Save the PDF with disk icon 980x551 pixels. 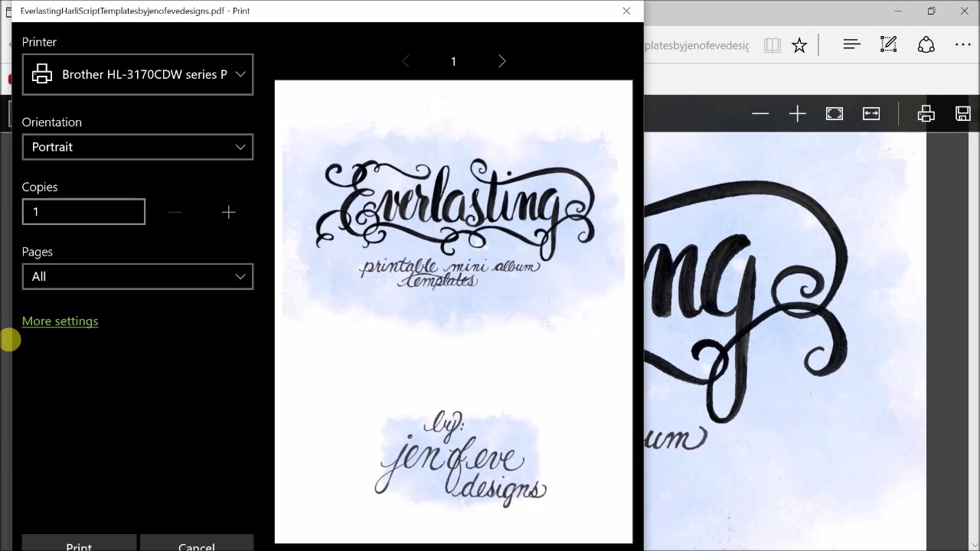click(x=963, y=114)
